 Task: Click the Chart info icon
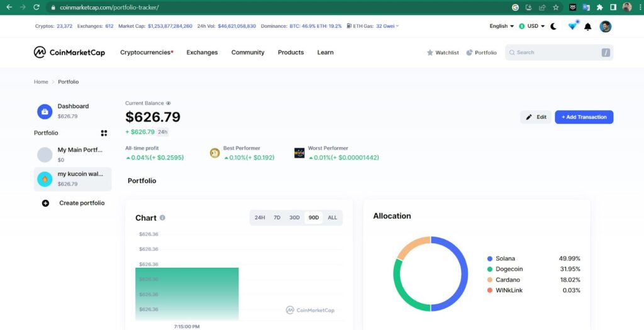pyautogui.click(x=162, y=217)
